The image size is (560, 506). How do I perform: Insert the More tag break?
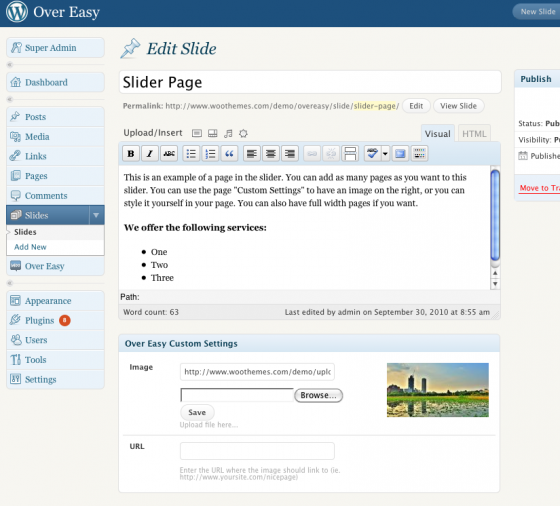(350, 154)
